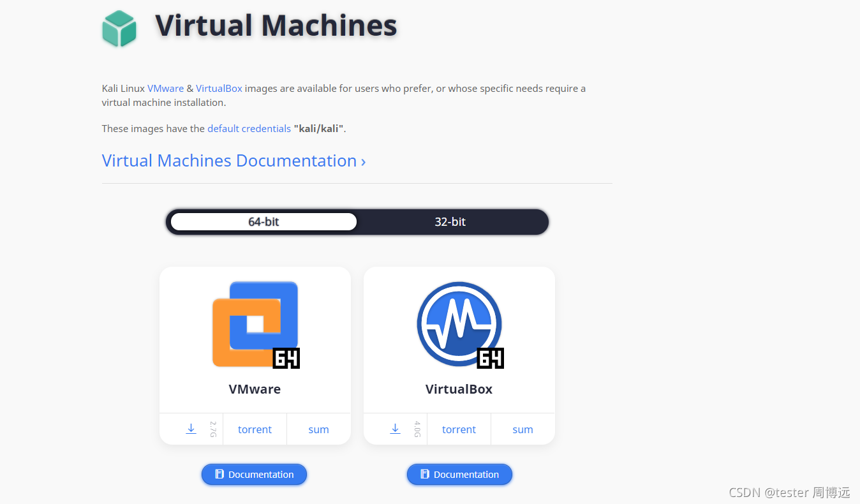Click the 4.0G size label
The image size is (860, 504).
(x=417, y=429)
